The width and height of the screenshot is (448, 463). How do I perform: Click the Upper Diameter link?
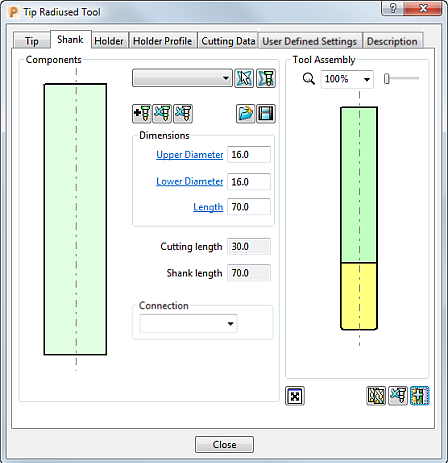[x=190, y=155]
